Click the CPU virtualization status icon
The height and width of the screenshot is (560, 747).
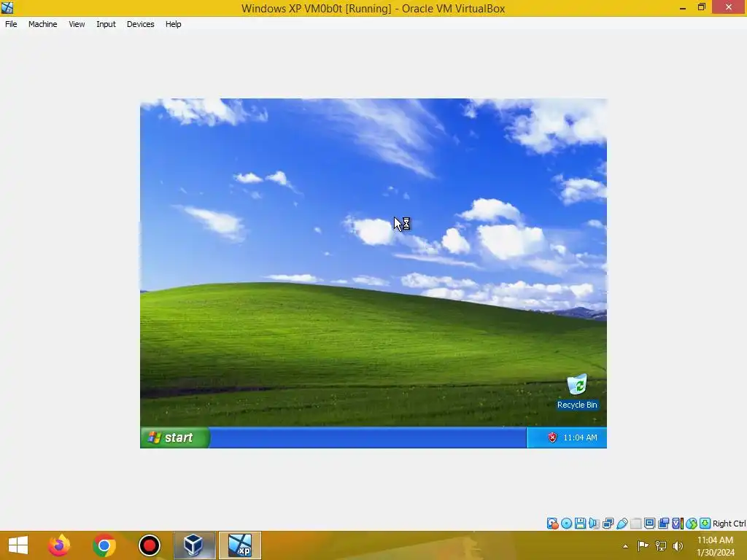click(678, 524)
